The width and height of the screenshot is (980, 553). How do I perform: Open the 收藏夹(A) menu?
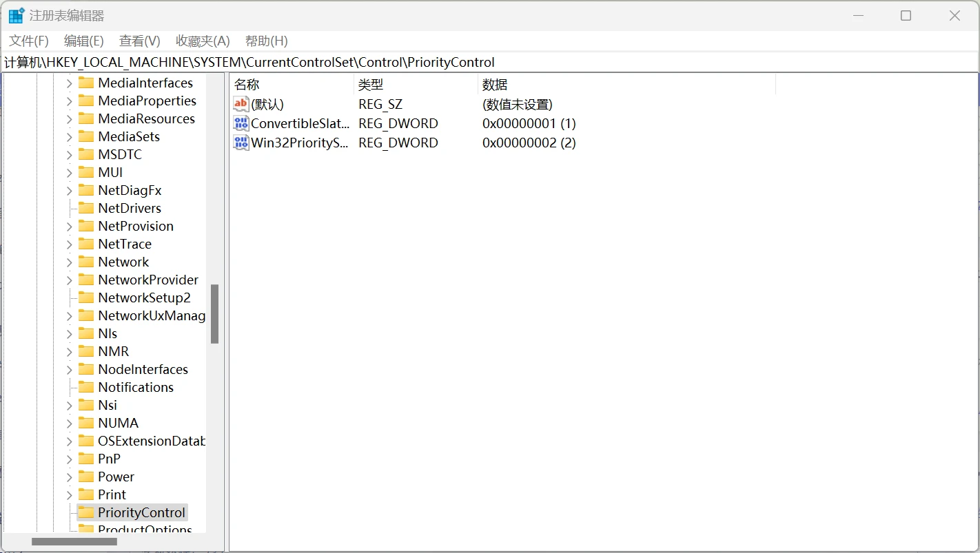[x=203, y=41]
